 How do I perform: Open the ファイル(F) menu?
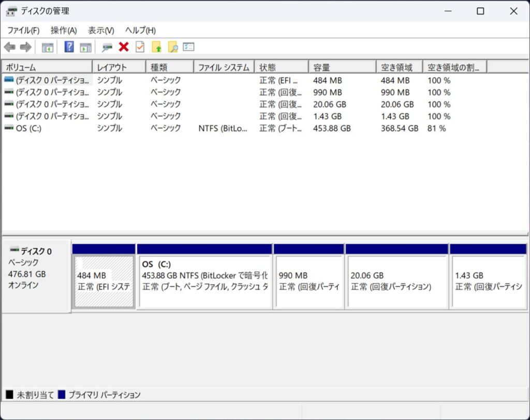pos(23,31)
